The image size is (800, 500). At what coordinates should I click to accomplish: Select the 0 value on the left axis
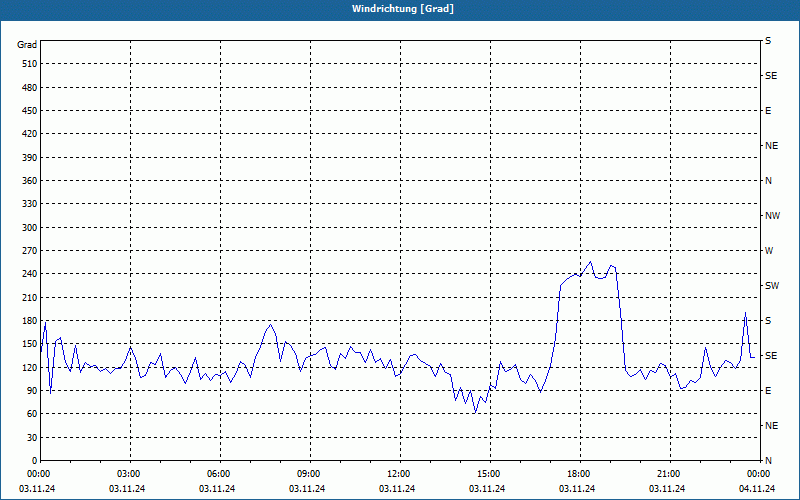pyautogui.click(x=34, y=461)
